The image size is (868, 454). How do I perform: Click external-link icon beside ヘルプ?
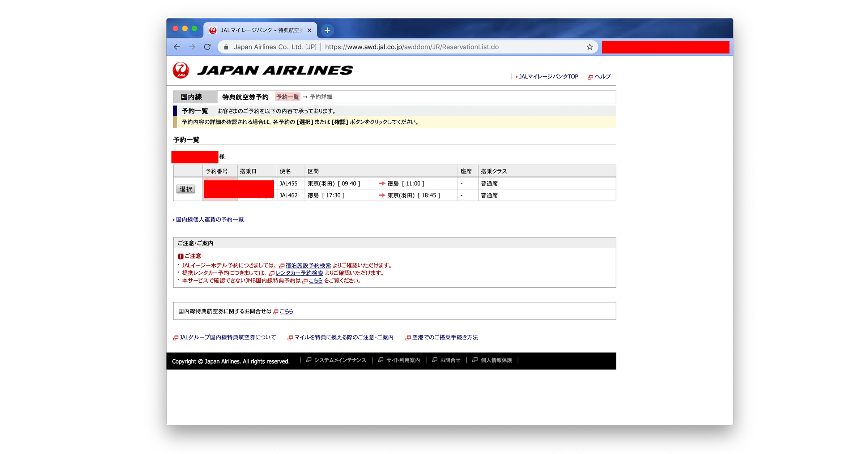(591, 77)
